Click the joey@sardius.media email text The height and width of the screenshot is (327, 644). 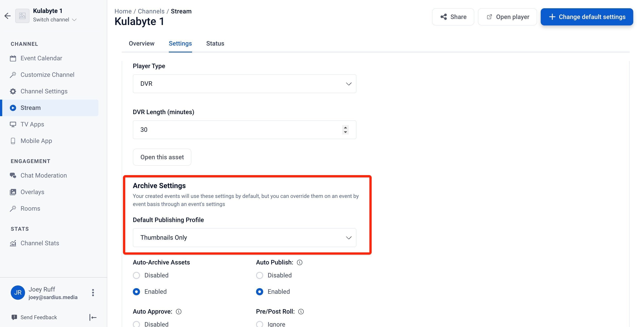[x=53, y=297]
